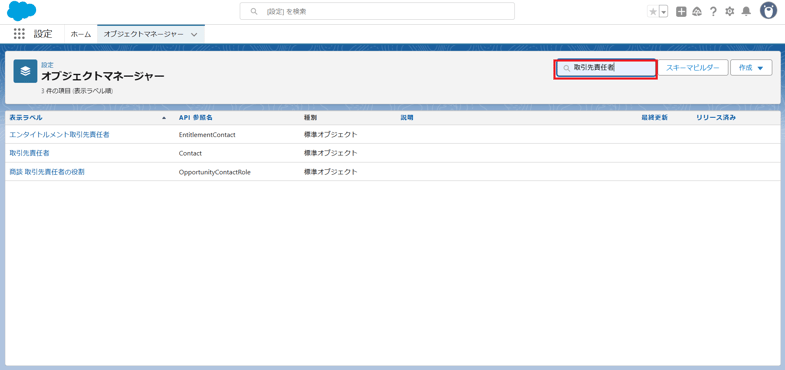The image size is (785, 370).
Task: Open the help question mark icon
Action: 713,12
